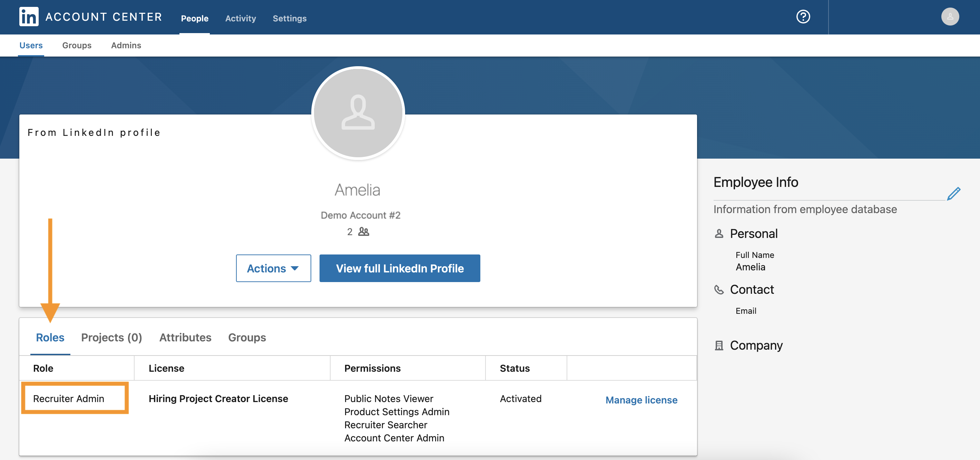This screenshot has width=980, height=460.
Task: Click the Personal section heading
Action: tap(754, 233)
